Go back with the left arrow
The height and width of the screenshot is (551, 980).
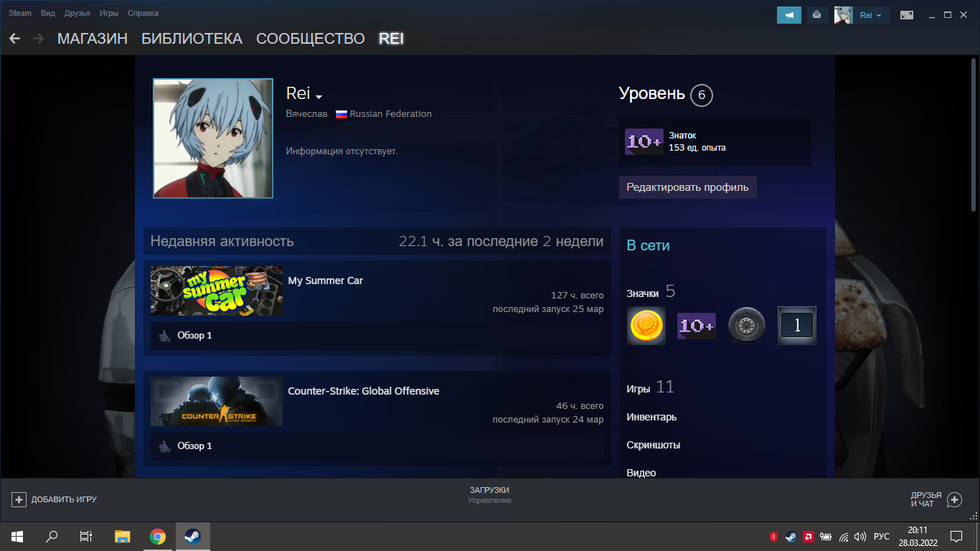coord(14,38)
